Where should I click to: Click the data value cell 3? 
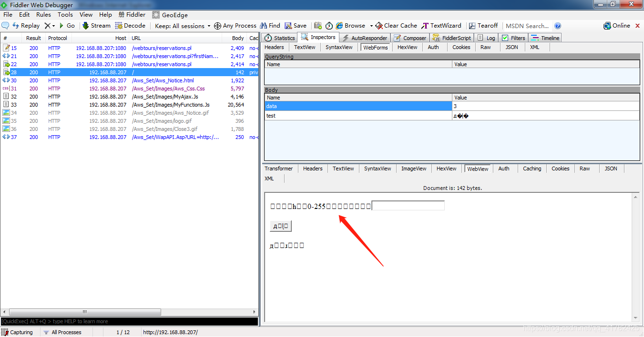point(545,106)
